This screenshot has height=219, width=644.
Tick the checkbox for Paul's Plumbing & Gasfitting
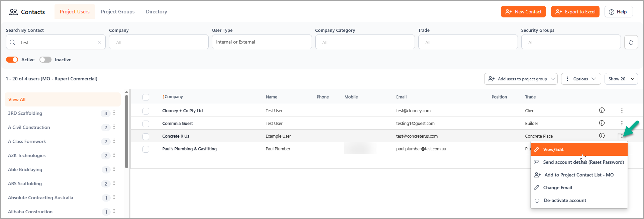tap(146, 149)
